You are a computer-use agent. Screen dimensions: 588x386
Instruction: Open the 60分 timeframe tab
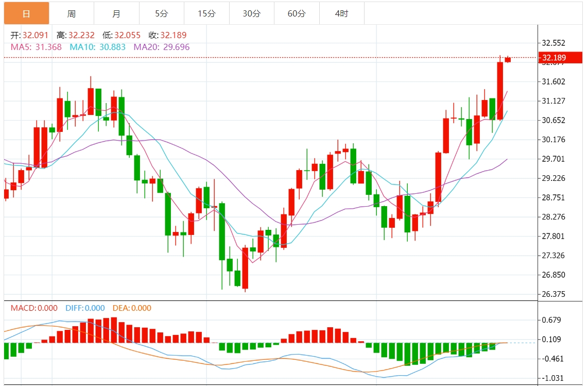(297, 13)
